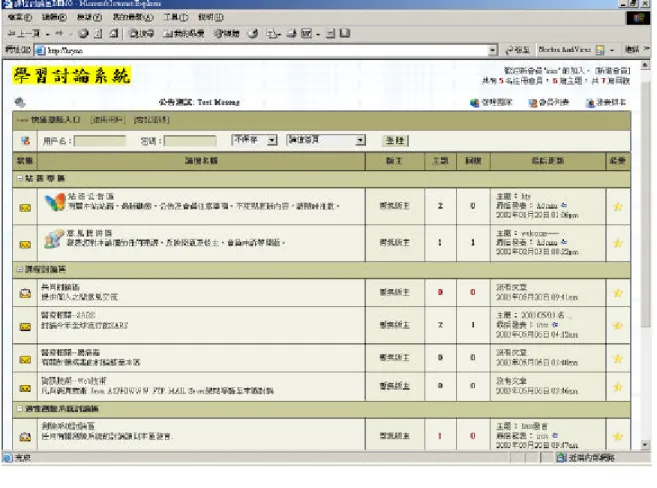This screenshot has width=657, height=488.
Task: Open the forum jump dropdown before login button
Action: point(360,140)
